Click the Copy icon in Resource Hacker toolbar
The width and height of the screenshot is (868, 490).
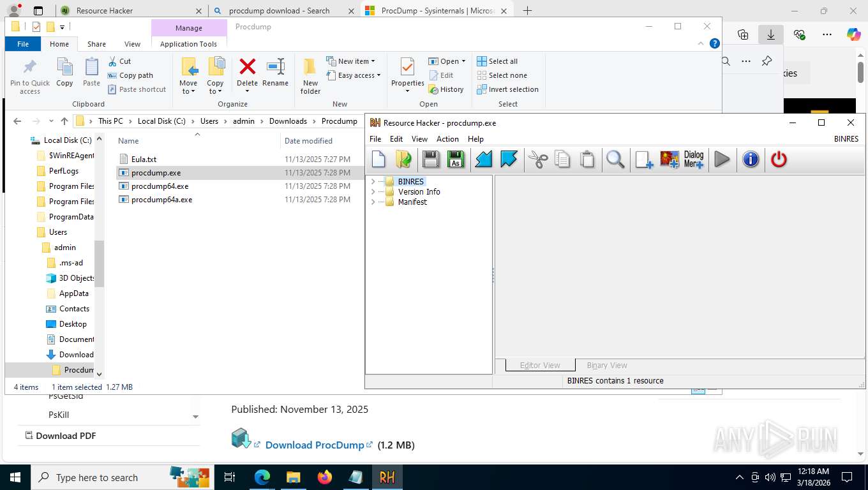[x=562, y=160]
